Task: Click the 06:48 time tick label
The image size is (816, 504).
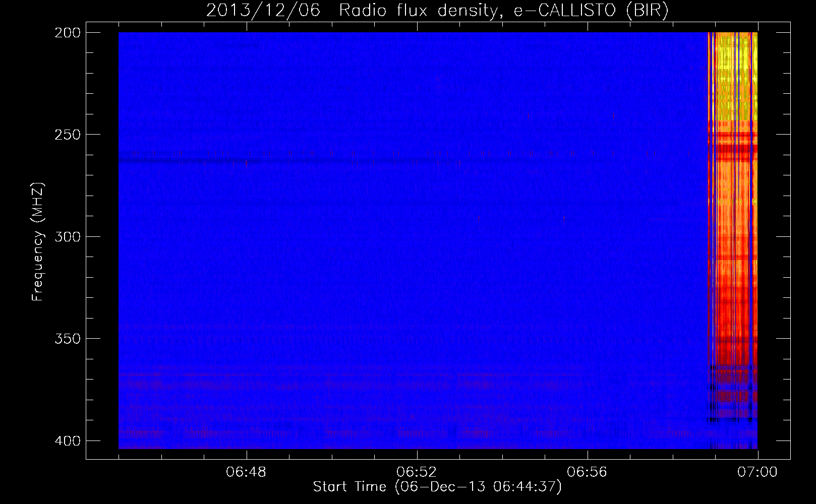Action: tap(246, 472)
